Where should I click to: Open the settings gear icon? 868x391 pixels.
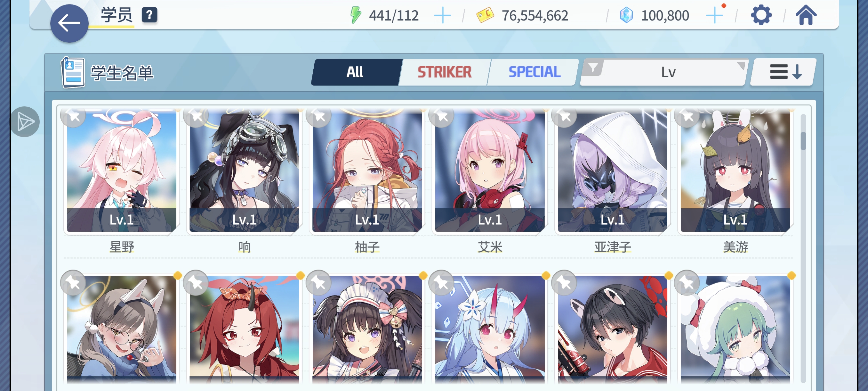(761, 15)
